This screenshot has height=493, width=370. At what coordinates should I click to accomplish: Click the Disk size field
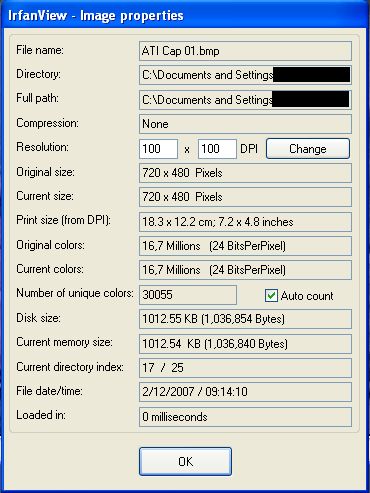(x=245, y=319)
